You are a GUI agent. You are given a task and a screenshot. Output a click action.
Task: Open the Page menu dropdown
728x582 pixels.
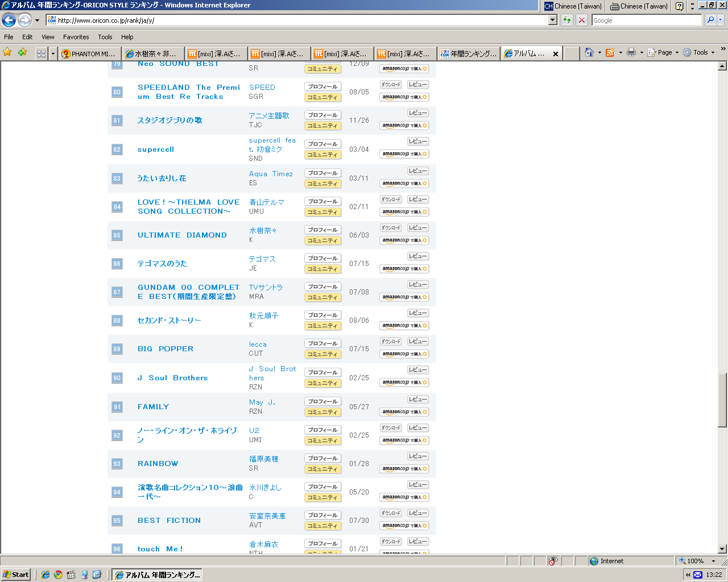click(663, 52)
